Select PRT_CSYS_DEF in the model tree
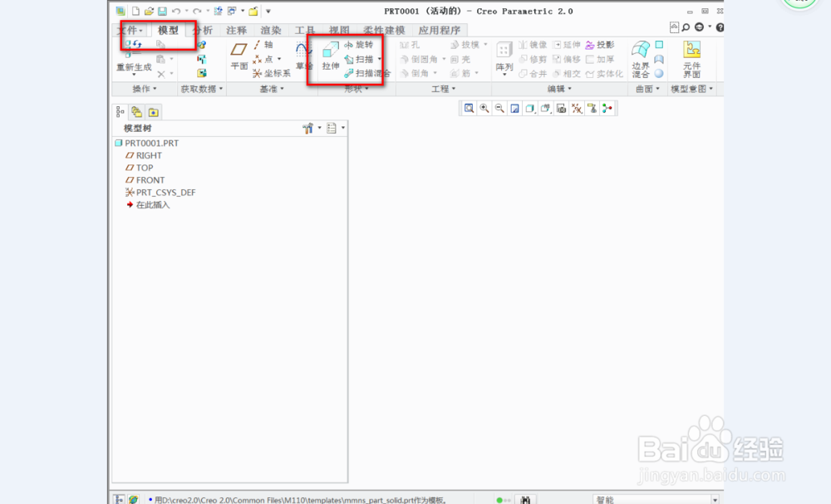Screen dimensions: 831x504 tap(160, 193)
